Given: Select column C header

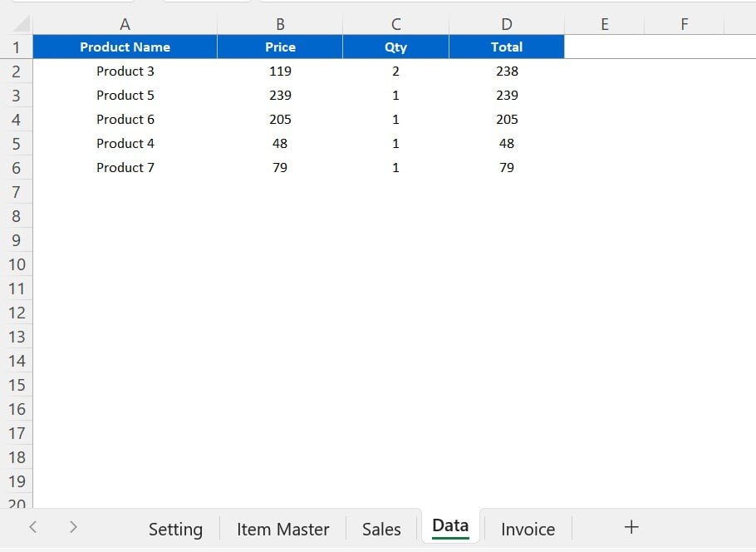Looking at the screenshot, I should (x=395, y=24).
